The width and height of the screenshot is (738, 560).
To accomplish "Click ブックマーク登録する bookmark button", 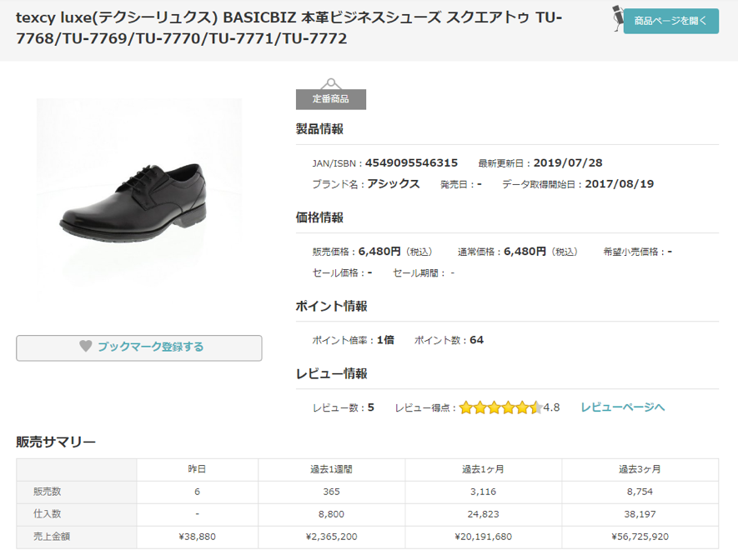I will pyautogui.click(x=139, y=348).
